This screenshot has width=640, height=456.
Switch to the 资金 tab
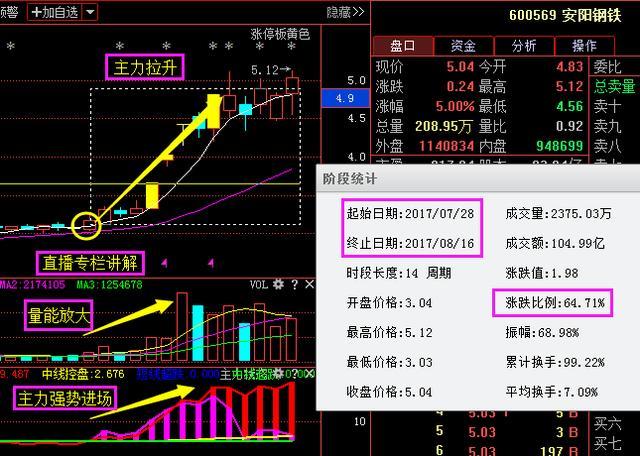pyautogui.click(x=464, y=46)
